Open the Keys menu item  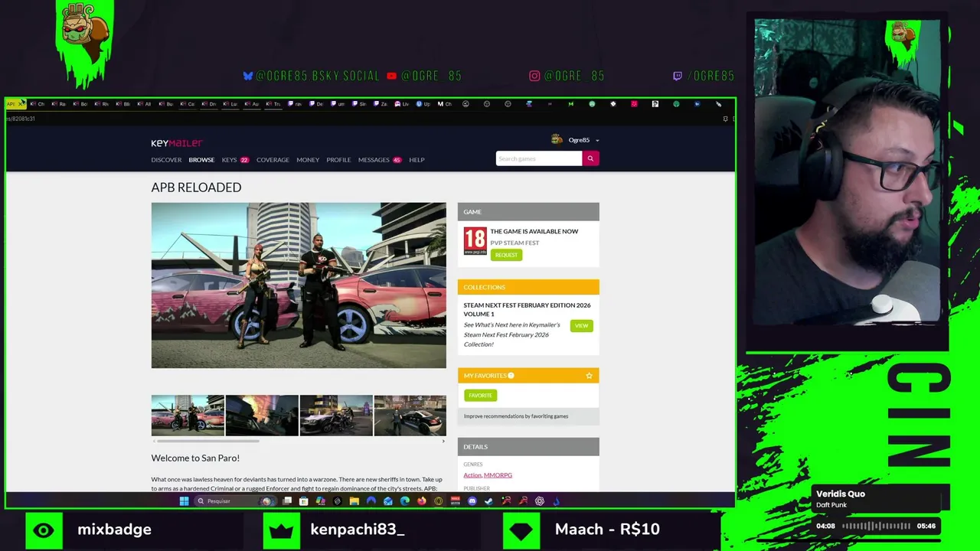pos(229,160)
